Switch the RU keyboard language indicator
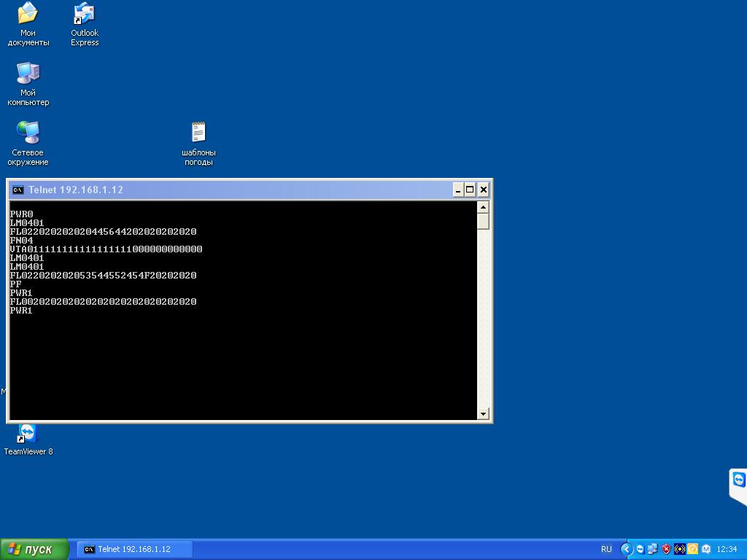 coord(606,549)
